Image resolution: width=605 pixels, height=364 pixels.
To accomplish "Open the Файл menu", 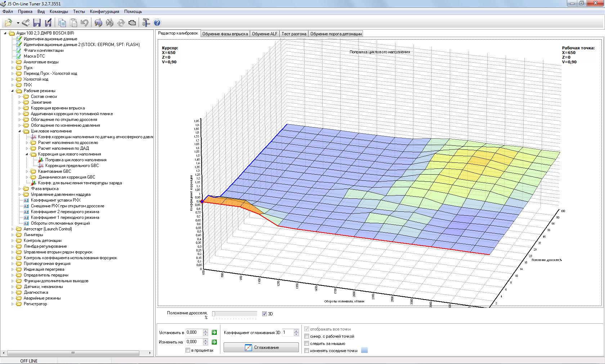I will click(x=8, y=12).
